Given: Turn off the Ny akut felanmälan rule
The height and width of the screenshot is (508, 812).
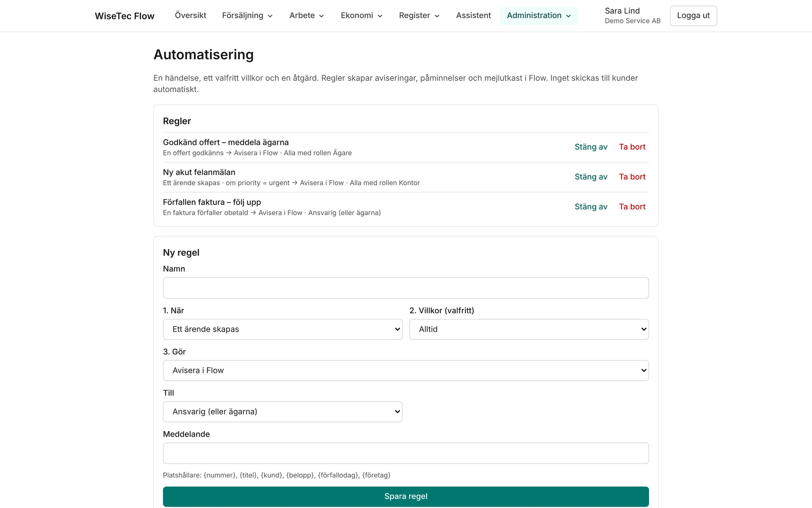Looking at the screenshot, I should pos(591,177).
